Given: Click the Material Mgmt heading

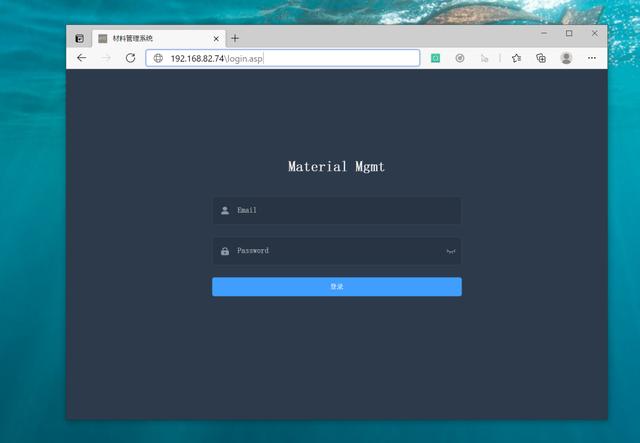Looking at the screenshot, I should [336, 167].
